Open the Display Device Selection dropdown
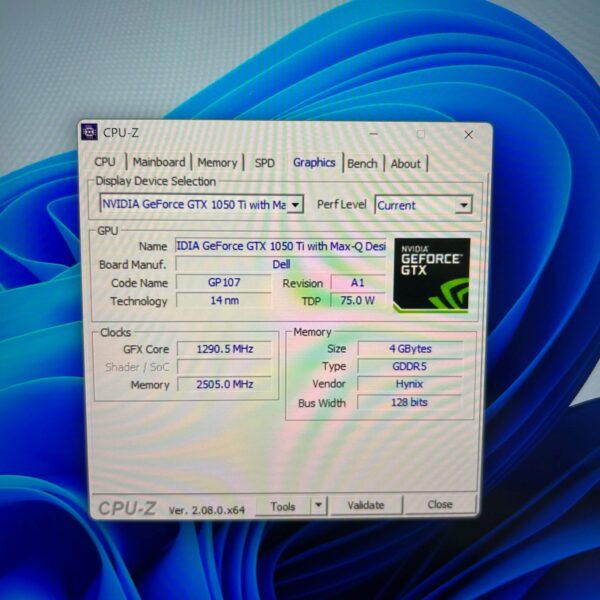This screenshot has width=600, height=600. pyautogui.click(x=202, y=204)
